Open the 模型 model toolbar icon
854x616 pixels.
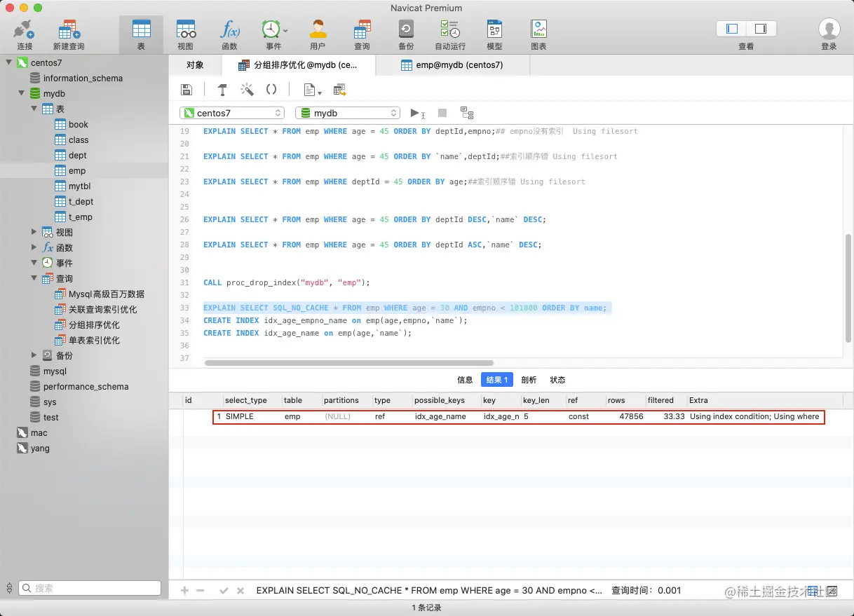pyautogui.click(x=494, y=29)
